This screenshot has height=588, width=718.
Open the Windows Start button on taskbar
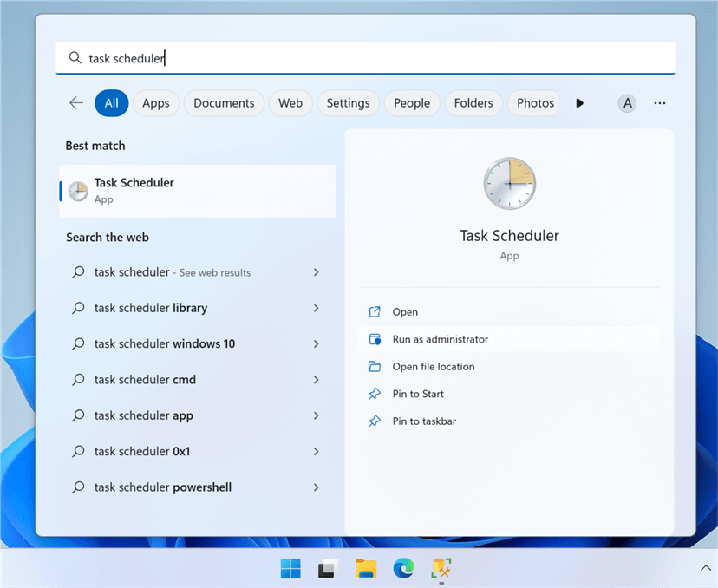click(x=290, y=569)
